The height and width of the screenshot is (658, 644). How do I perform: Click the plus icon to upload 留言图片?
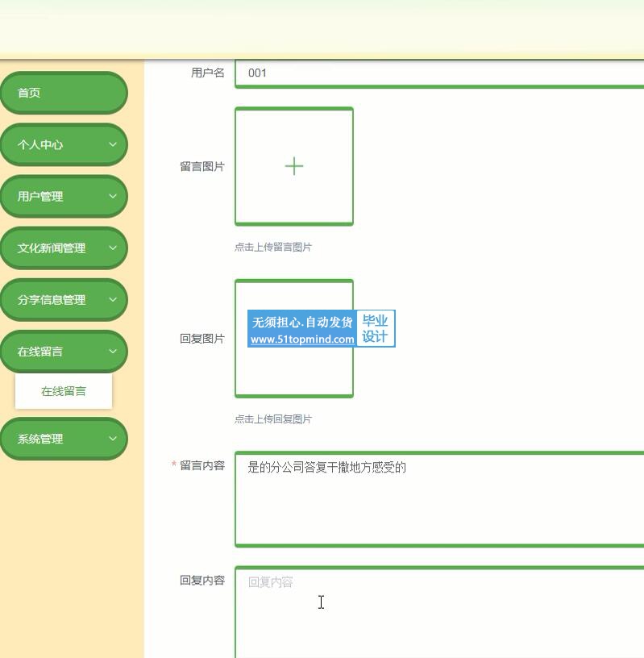[x=294, y=166]
